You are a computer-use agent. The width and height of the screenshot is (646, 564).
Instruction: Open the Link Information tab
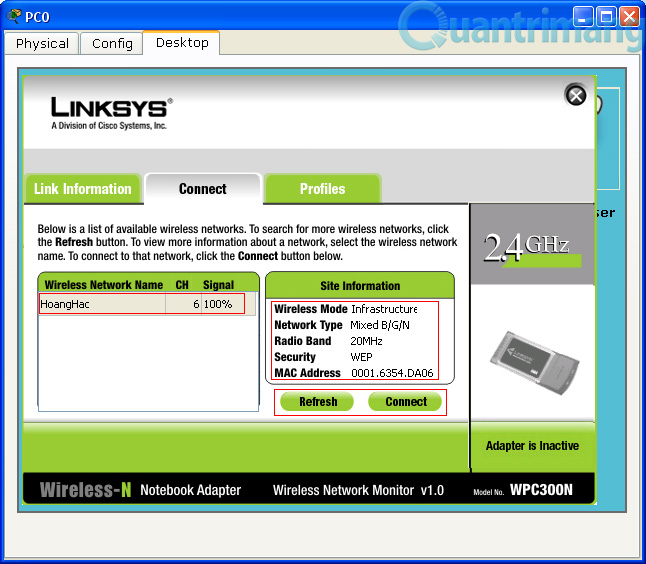pos(83,189)
